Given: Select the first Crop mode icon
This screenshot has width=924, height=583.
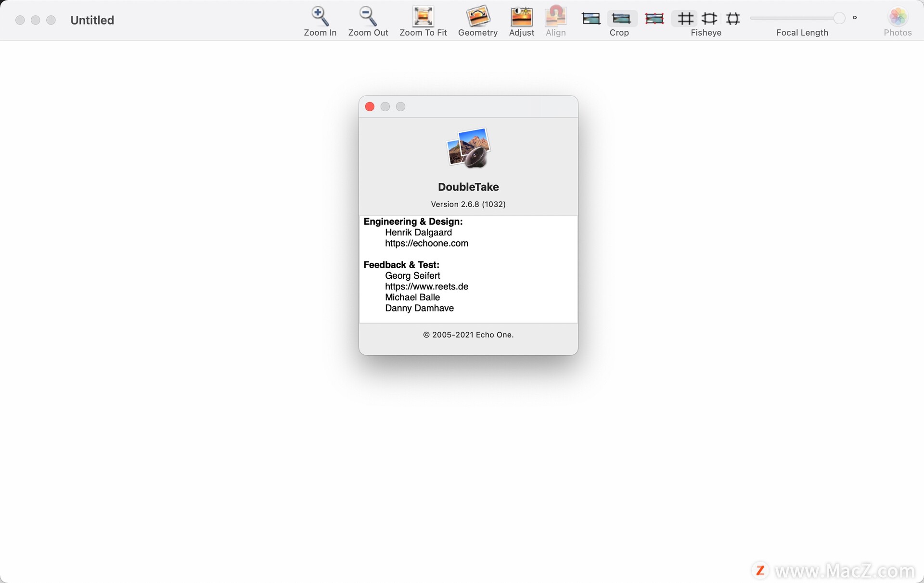Looking at the screenshot, I should coord(590,19).
